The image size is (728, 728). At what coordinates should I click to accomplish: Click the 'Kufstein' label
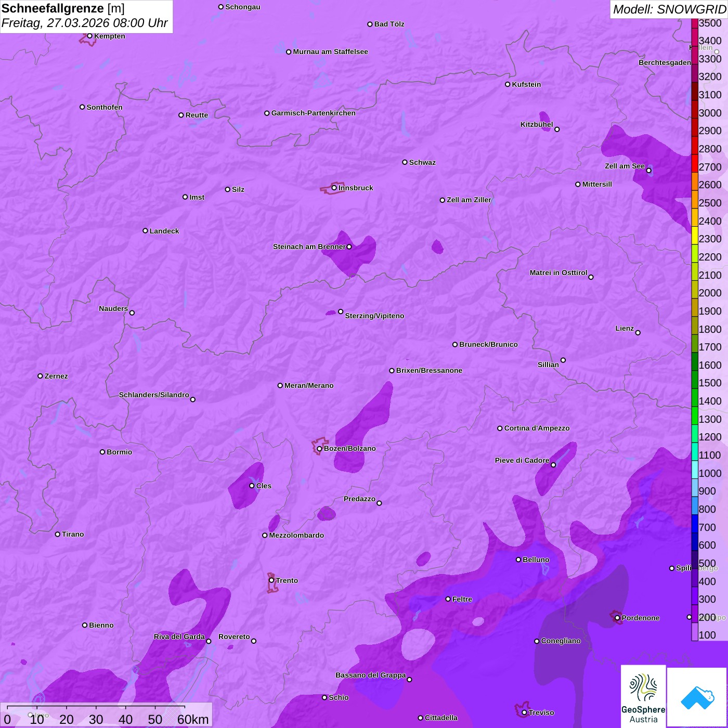[526, 84]
